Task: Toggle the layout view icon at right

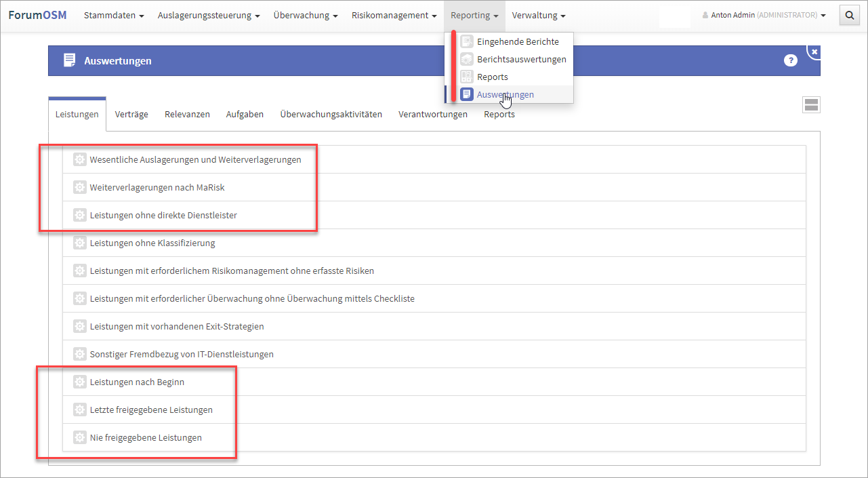Action: [810, 104]
